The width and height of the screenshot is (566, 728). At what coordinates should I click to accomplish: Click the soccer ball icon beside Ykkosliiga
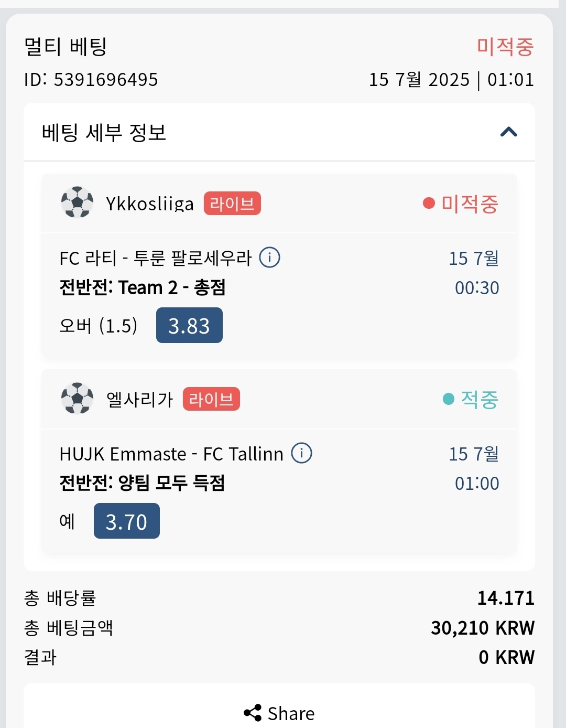tap(78, 202)
